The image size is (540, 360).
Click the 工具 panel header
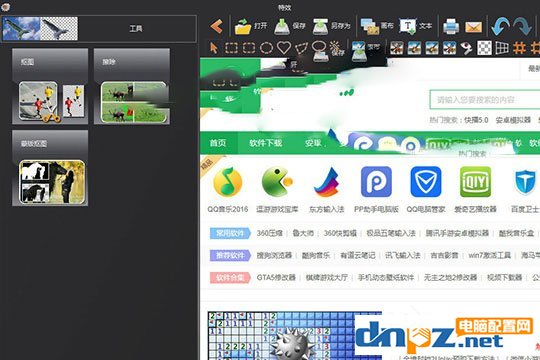point(136,29)
